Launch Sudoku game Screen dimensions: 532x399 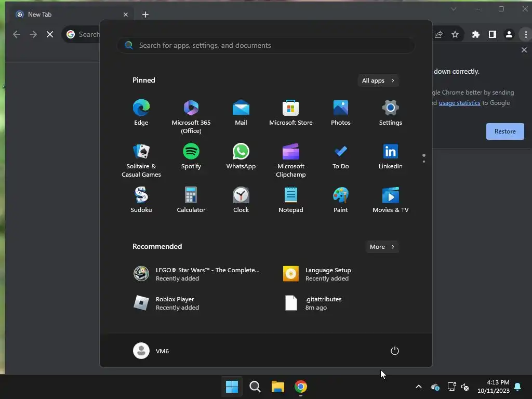141,200
